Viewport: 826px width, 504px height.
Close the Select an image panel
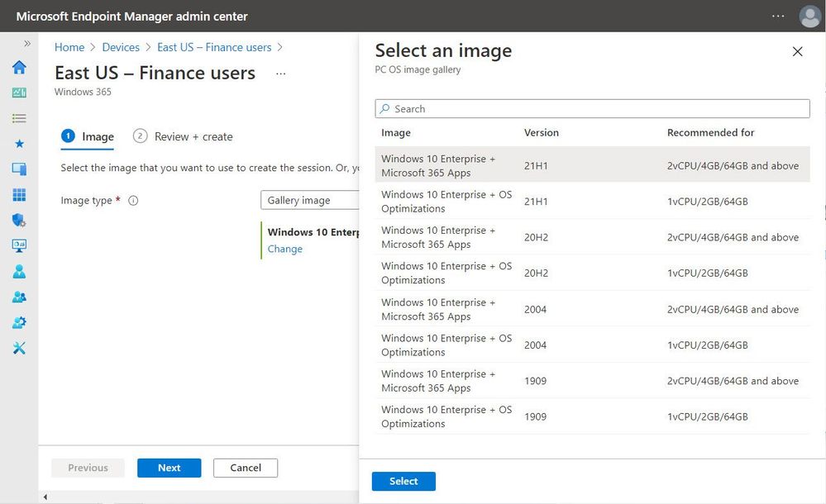[x=797, y=52]
